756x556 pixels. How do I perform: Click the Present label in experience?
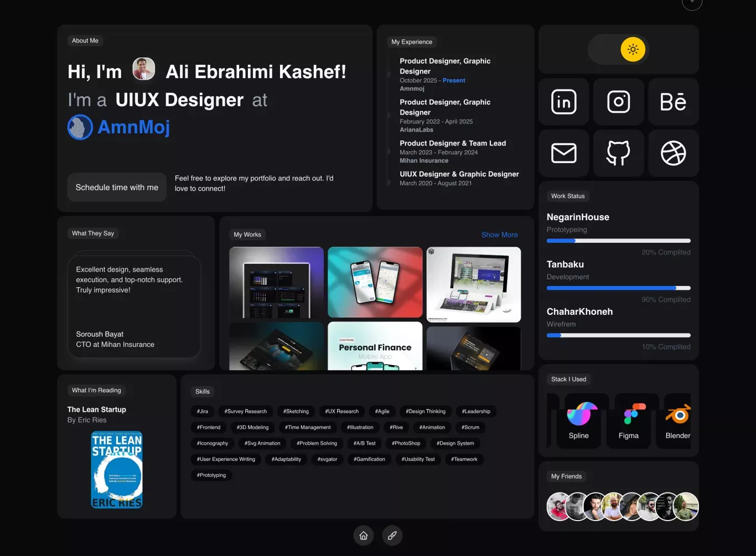(454, 81)
